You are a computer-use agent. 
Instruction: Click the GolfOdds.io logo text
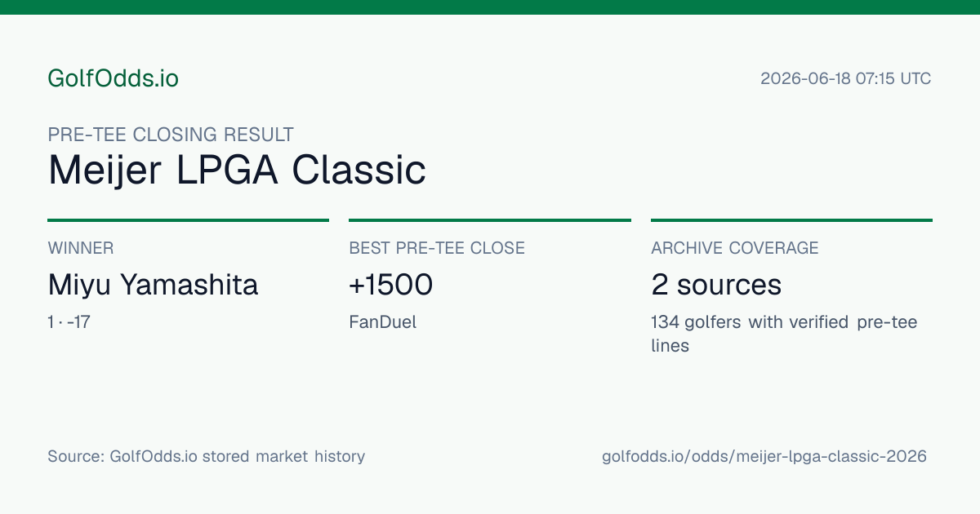point(113,78)
